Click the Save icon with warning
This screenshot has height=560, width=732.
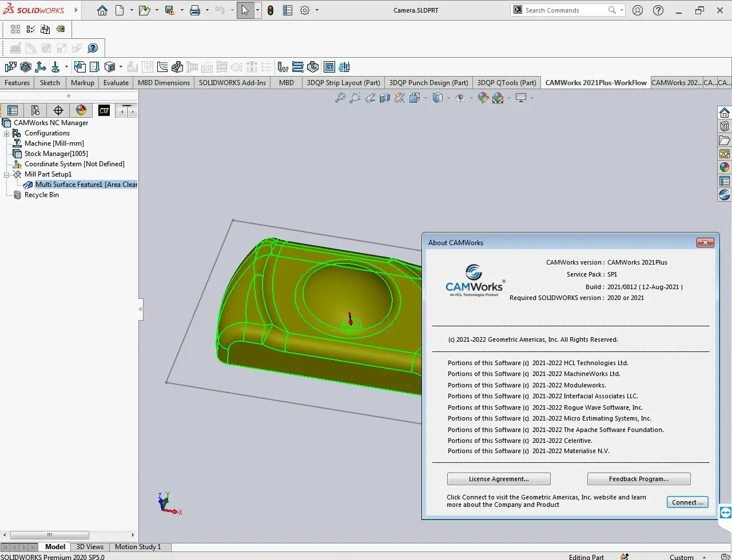point(169,10)
